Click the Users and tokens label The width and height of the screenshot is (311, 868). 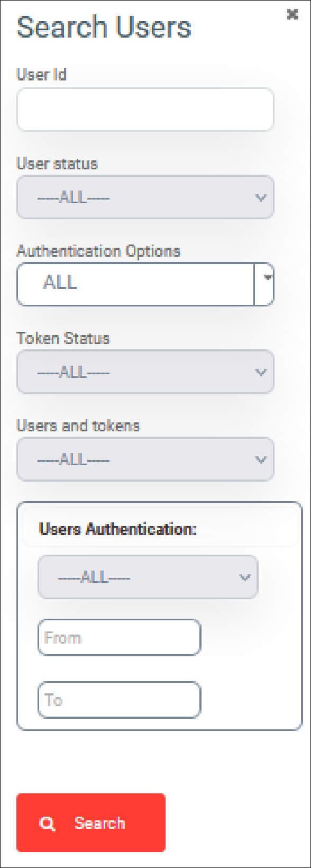[x=78, y=426]
